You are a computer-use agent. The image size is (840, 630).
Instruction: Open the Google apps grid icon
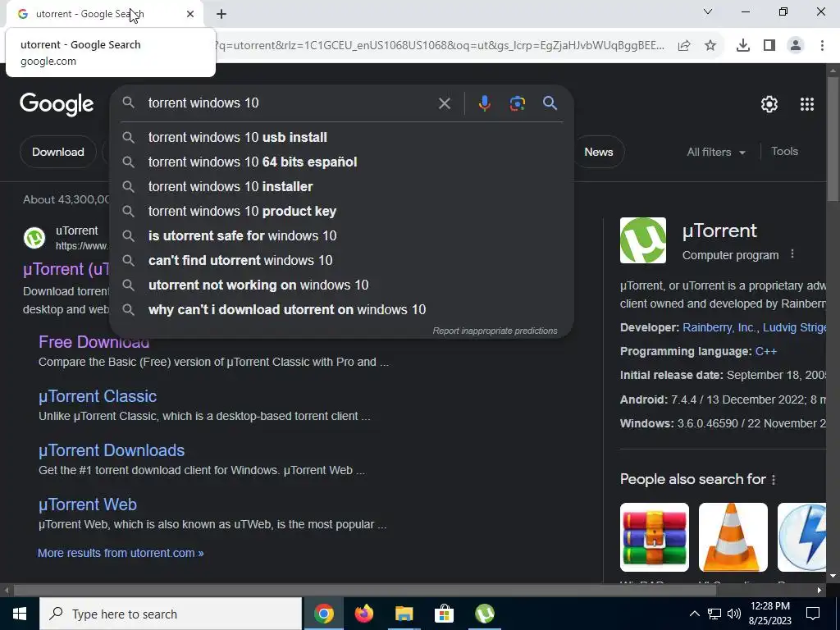pyautogui.click(x=807, y=104)
